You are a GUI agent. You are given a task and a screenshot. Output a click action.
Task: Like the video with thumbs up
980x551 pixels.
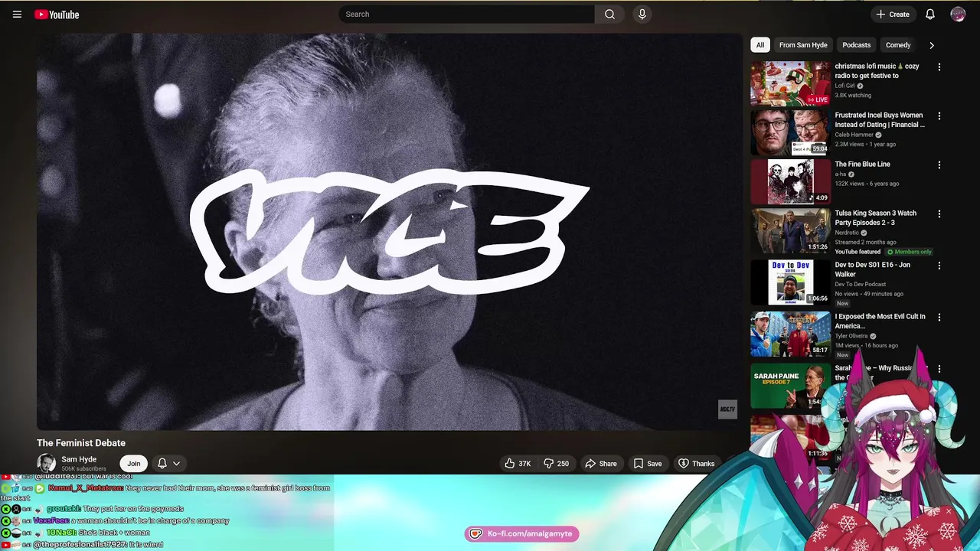[x=517, y=463]
